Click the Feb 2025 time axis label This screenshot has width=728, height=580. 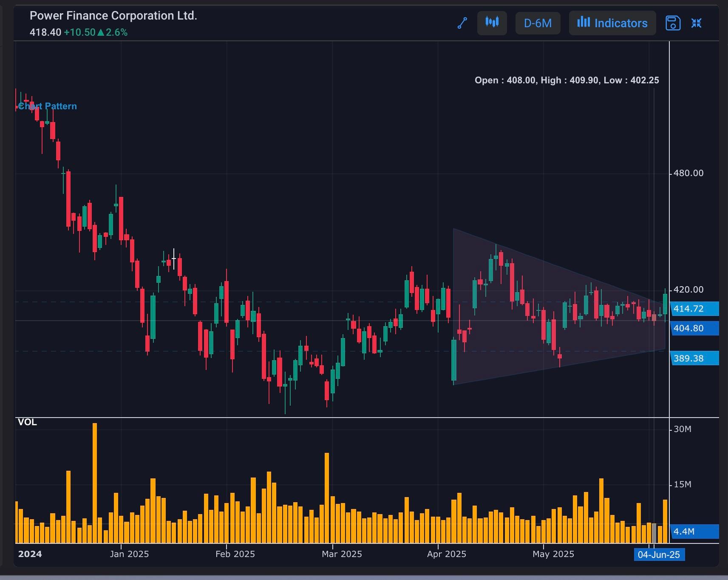click(235, 554)
